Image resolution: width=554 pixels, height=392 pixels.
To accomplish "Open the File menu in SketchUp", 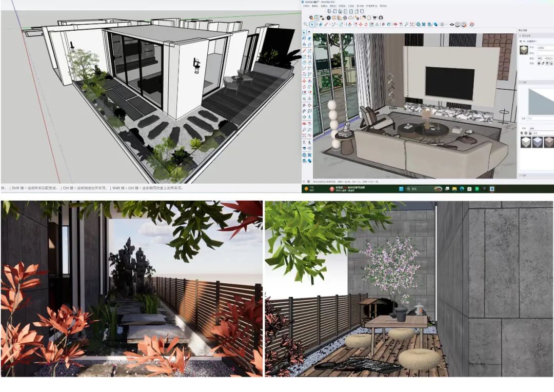I will (306, 6).
